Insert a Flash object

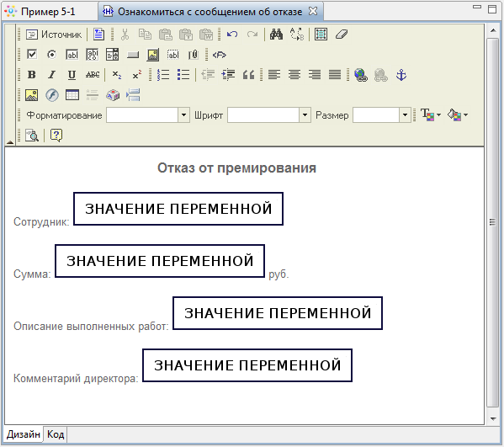(x=52, y=95)
